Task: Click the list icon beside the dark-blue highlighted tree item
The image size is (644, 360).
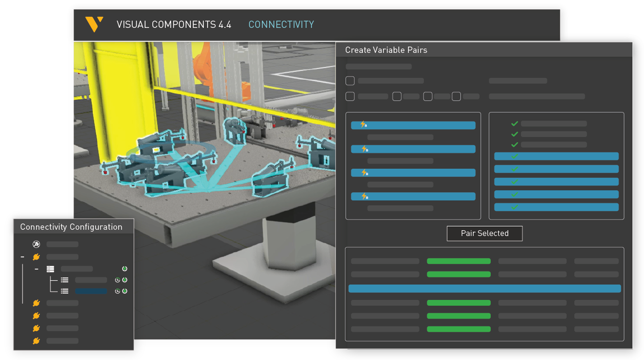Action: (x=64, y=291)
